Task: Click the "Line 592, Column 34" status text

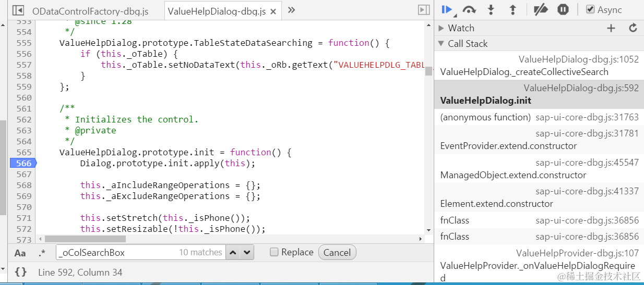Action: tap(80, 272)
